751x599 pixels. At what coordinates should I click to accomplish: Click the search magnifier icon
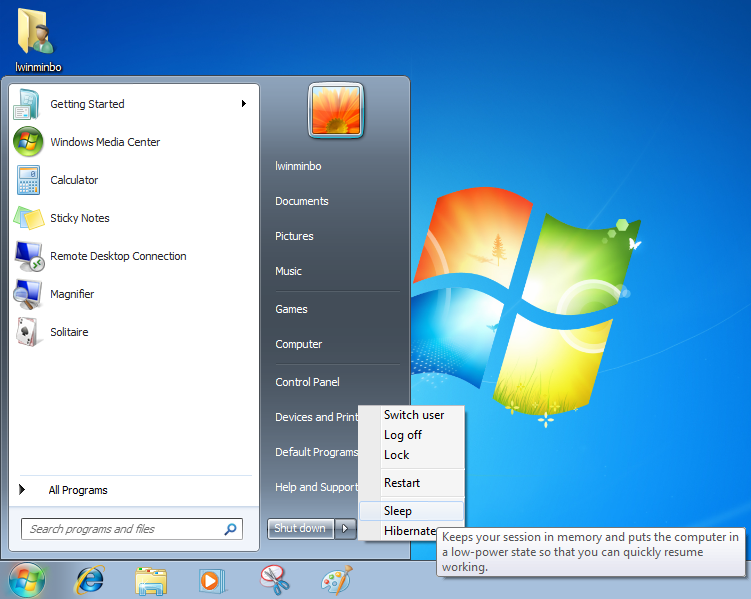(230, 529)
